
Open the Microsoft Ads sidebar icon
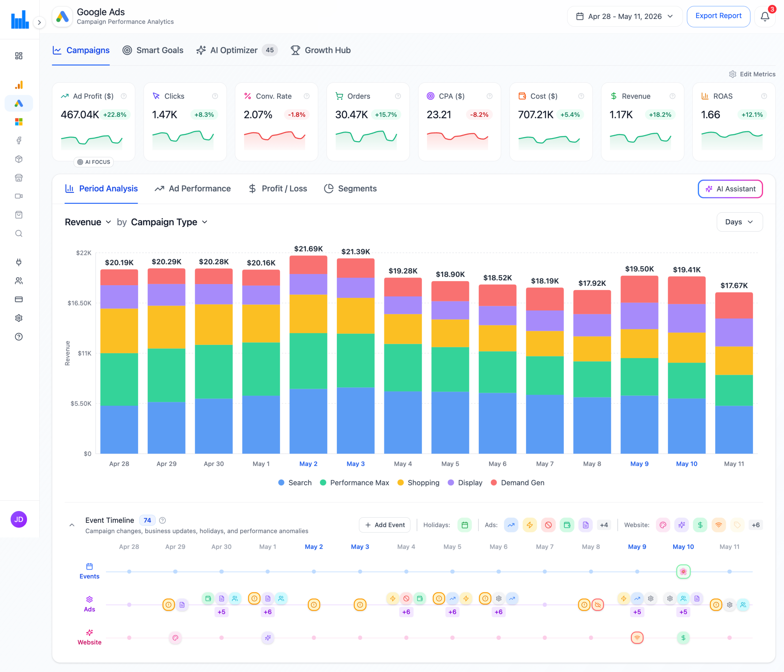19,122
